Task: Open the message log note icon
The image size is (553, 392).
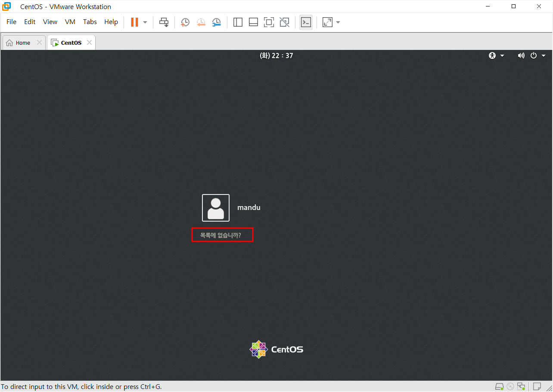Action: coord(537,386)
